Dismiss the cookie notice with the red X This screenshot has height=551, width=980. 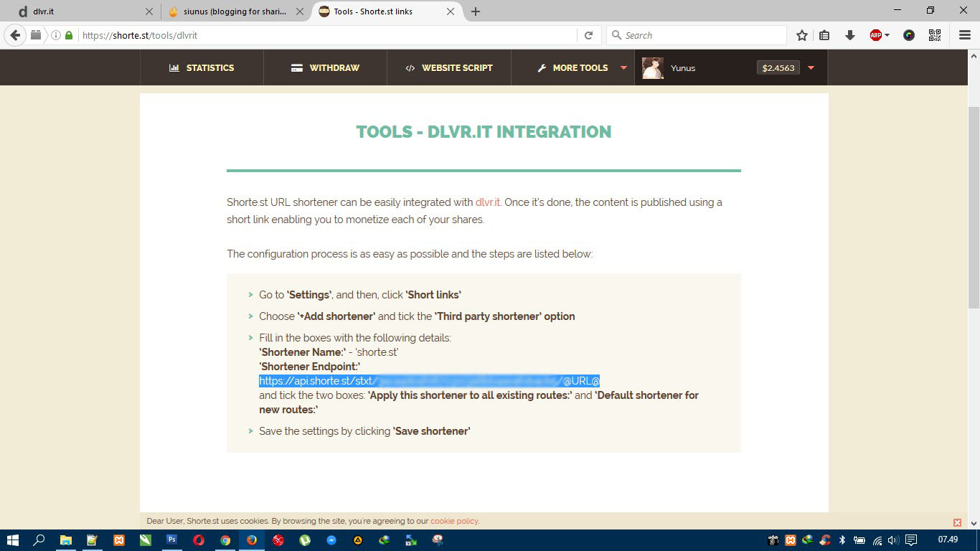pos(957,522)
